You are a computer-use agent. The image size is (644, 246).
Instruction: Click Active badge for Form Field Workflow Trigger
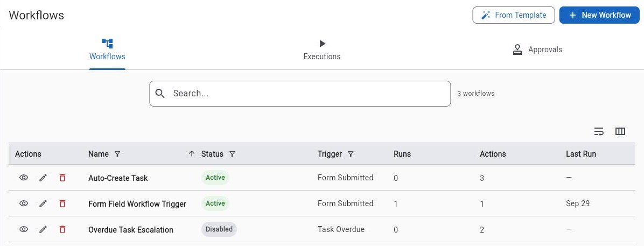click(215, 203)
